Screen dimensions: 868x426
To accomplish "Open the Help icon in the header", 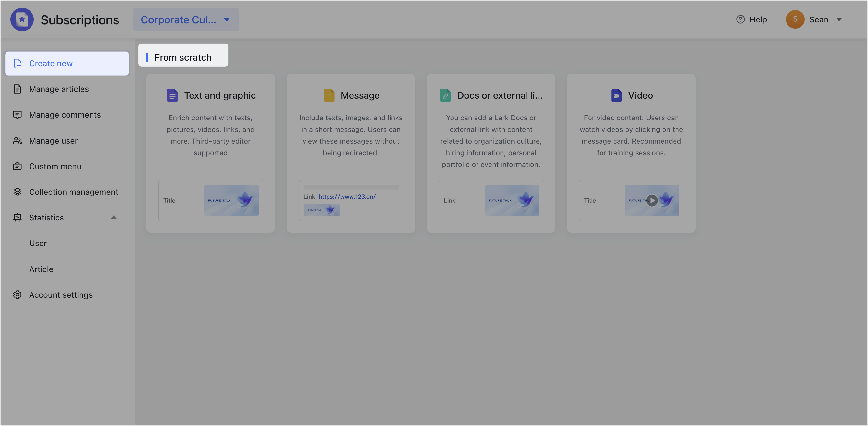I will [x=740, y=19].
